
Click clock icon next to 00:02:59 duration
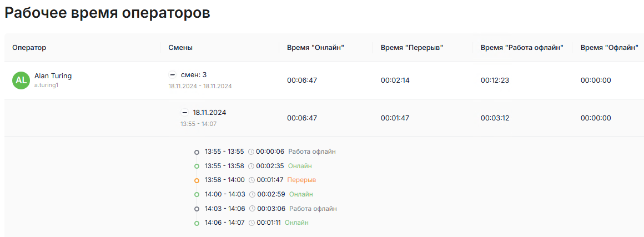click(252, 194)
